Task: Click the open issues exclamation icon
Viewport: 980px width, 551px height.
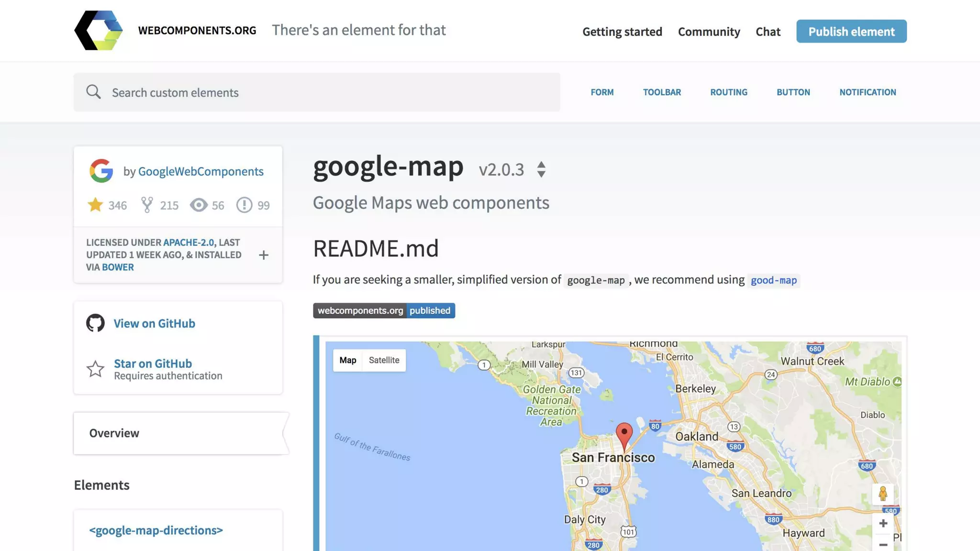Action: [x=244, y=205]
